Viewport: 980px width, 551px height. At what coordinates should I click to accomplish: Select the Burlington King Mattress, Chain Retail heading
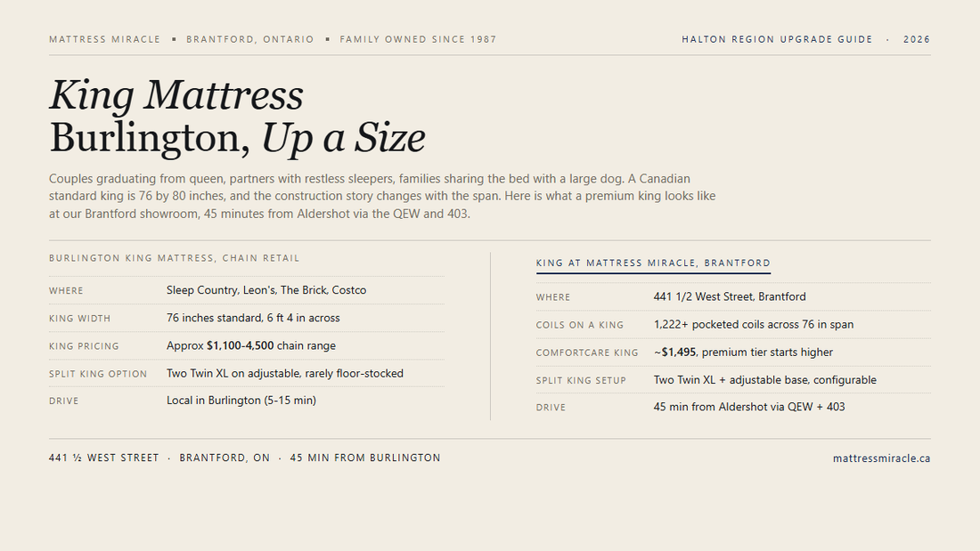[x=175, y=258]
